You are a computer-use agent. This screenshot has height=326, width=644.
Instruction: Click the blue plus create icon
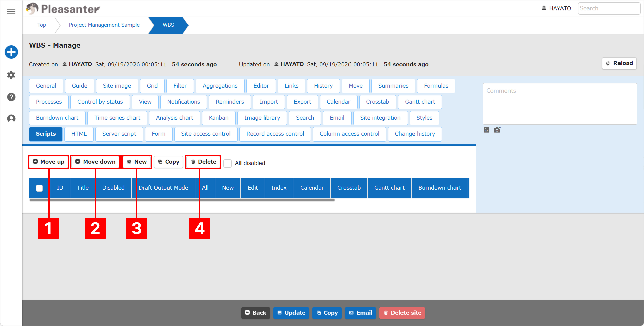(11, 52)
